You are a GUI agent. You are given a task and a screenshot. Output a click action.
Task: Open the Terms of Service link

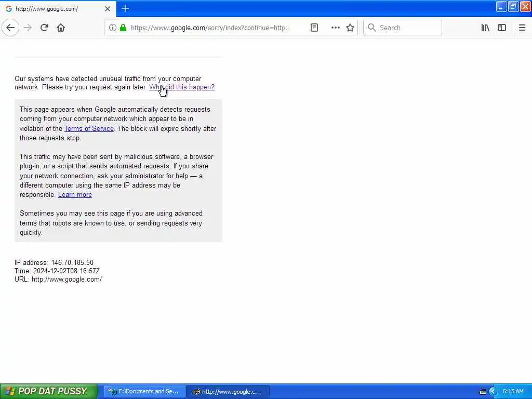click(89, 129)
